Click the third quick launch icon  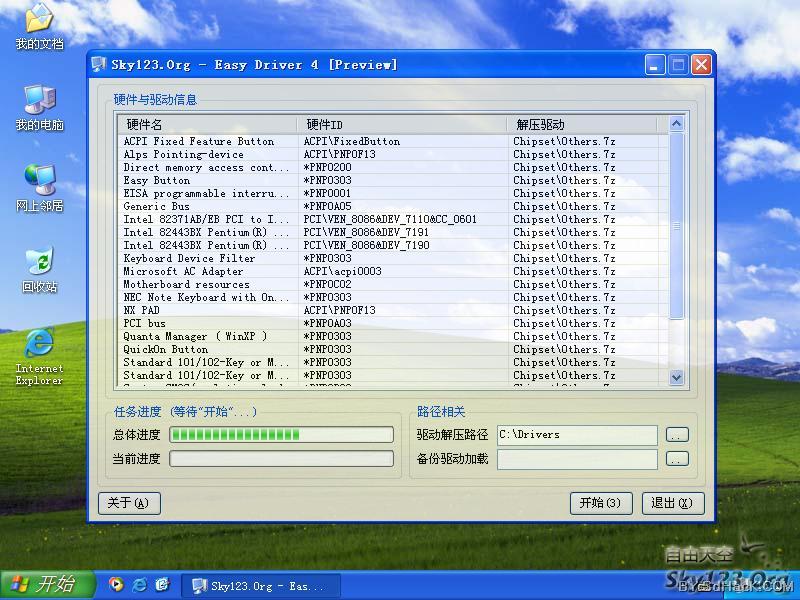[162, 584]
